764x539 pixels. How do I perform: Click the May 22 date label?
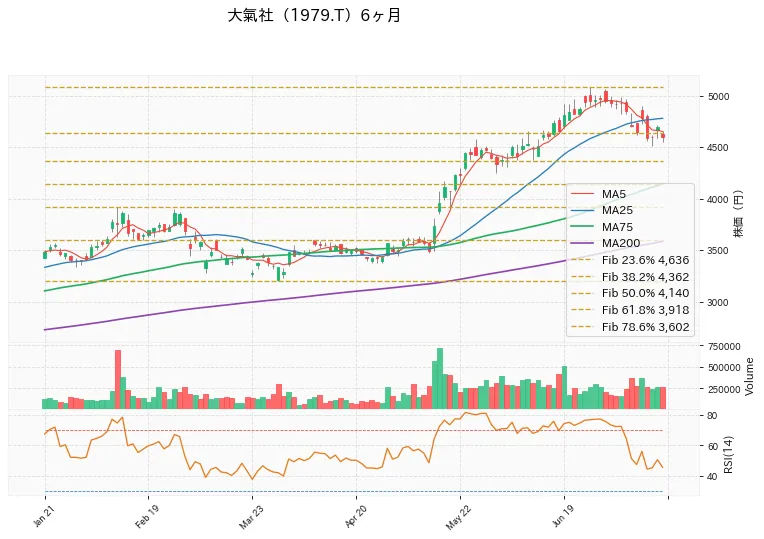(x=458, y=517)
